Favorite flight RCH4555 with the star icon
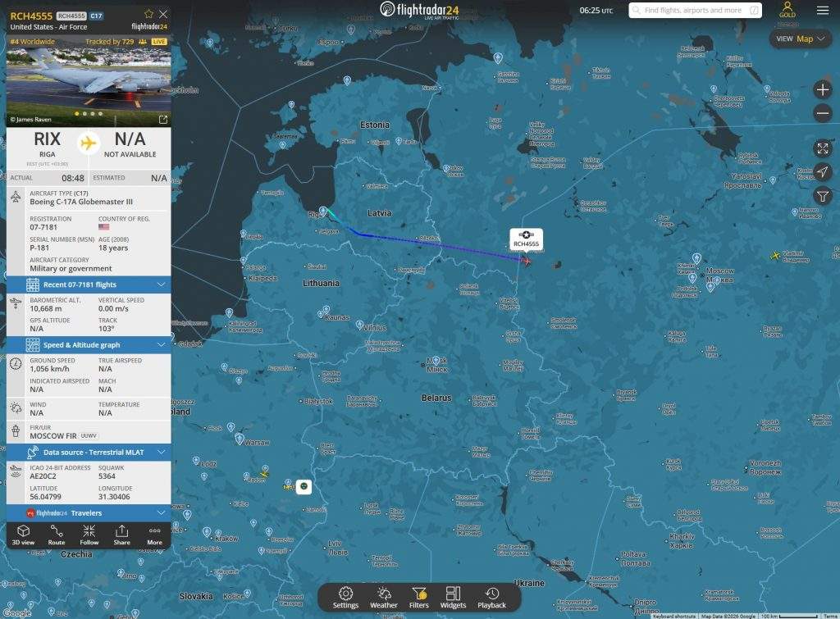The width and height of the screenshot is (840, 619). click(149, 14)
